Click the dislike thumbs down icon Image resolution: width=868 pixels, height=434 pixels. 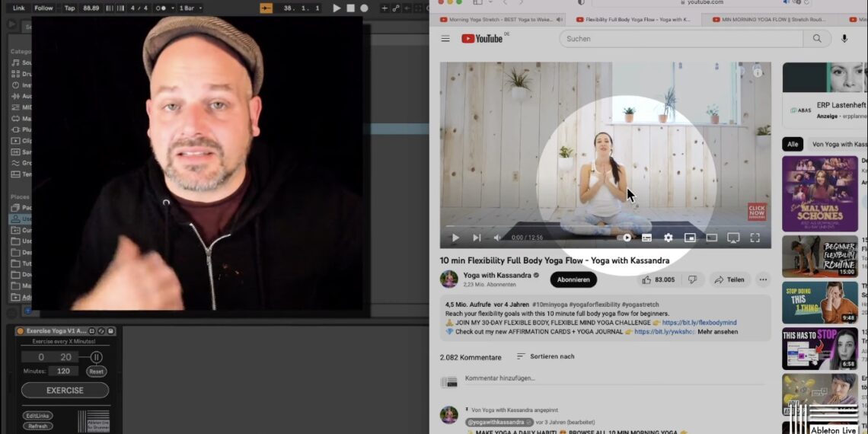click(692, 279)
